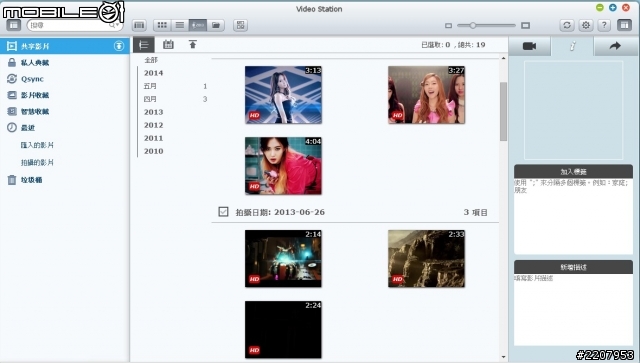Image resolution: width=640 pixels, height=363 pixels.
Task: Select the timeline view mode
Action: coord(198,25)
